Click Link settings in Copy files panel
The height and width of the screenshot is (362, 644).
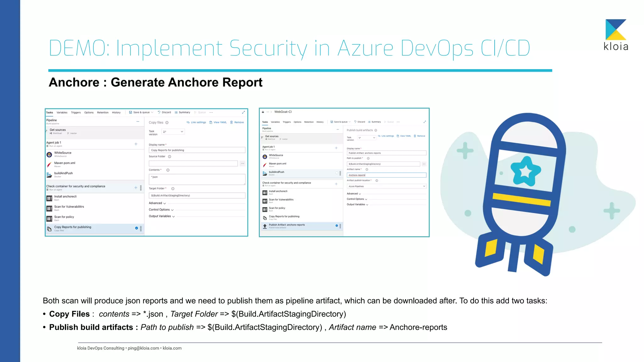[x=196, y=123]
